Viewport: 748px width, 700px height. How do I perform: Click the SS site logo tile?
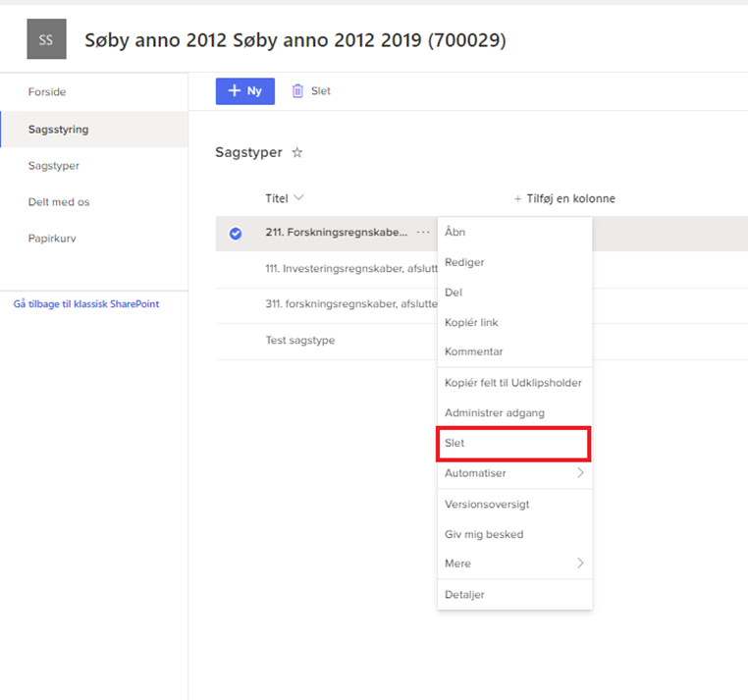click(x=46, y=40)
